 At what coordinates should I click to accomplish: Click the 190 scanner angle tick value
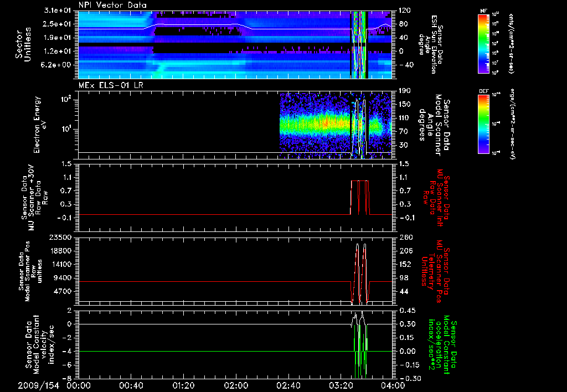[x=405, y=91]
